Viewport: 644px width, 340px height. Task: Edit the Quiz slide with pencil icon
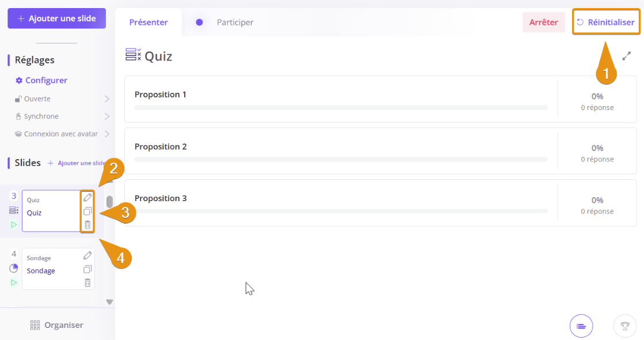[x=87, y=197]
